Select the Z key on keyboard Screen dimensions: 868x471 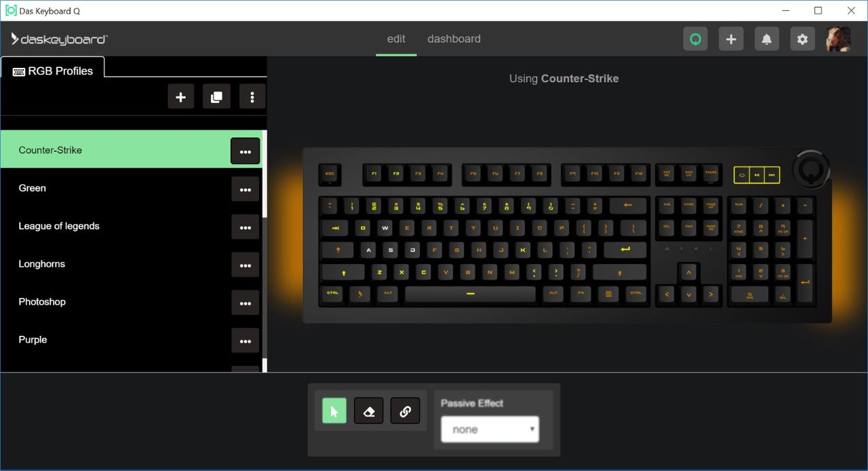point(380,273)
